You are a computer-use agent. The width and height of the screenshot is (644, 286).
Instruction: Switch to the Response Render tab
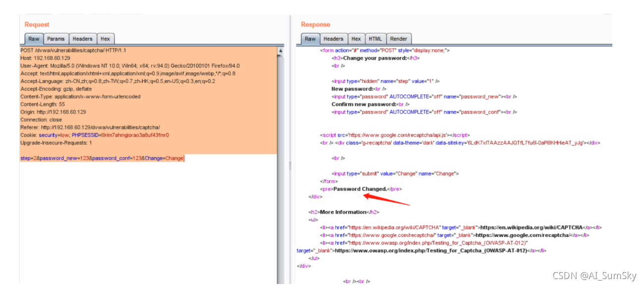pos(399,39)
